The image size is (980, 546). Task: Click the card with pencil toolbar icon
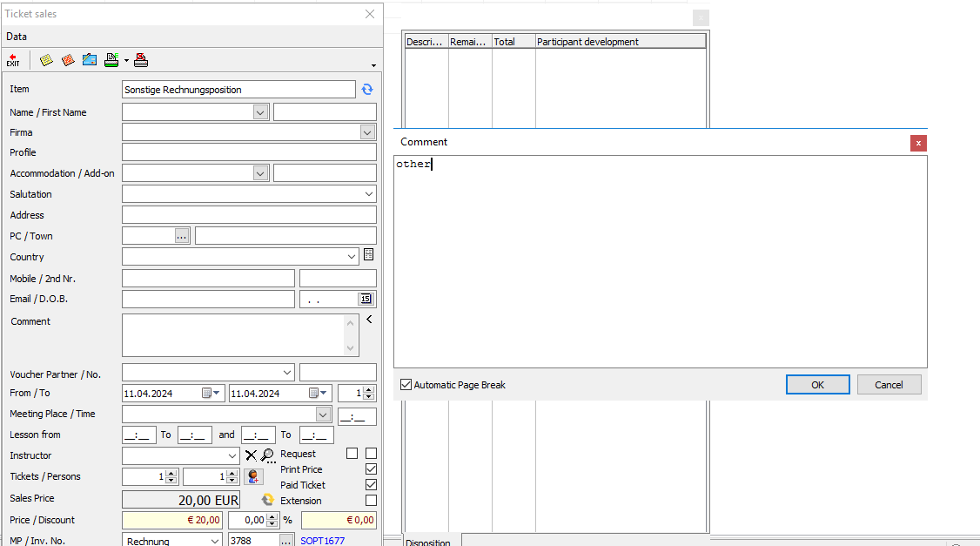(90, 60)
